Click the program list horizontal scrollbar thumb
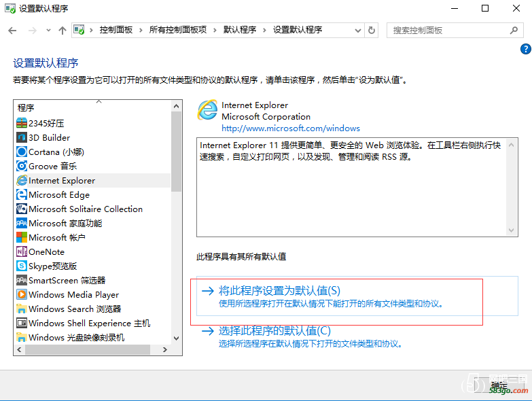532x401 pixels. pyautogui.click(x=87, y=349)
